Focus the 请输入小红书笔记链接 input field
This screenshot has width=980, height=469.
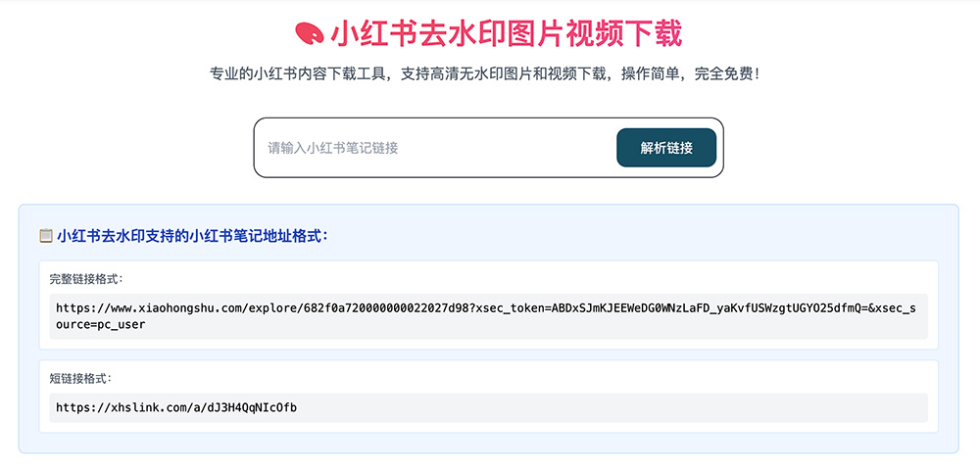437,148
